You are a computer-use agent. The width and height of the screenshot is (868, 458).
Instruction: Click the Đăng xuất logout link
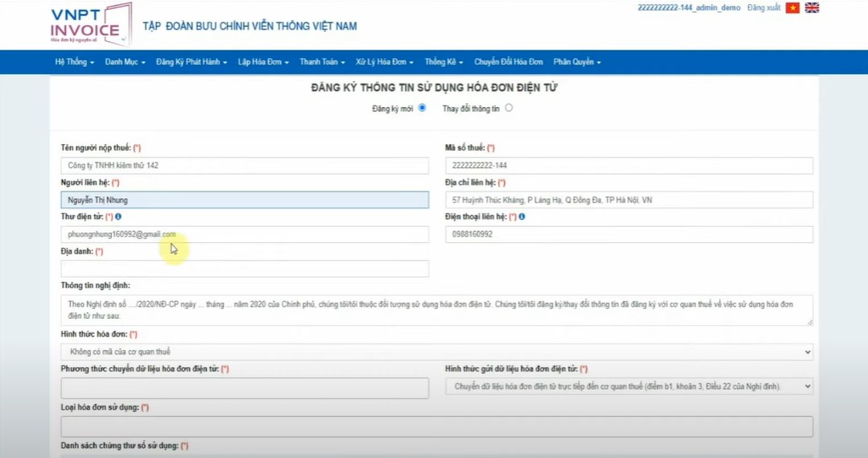point(763,8)
